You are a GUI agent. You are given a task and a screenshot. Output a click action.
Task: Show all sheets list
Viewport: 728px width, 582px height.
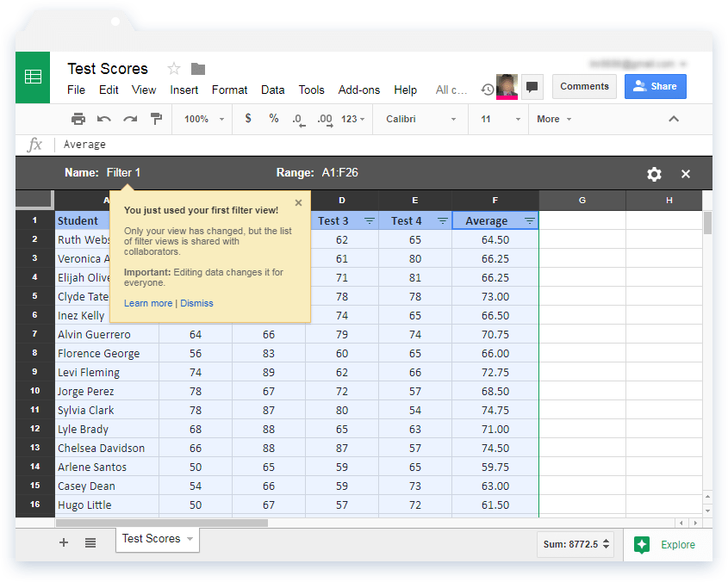click(90, 542)
